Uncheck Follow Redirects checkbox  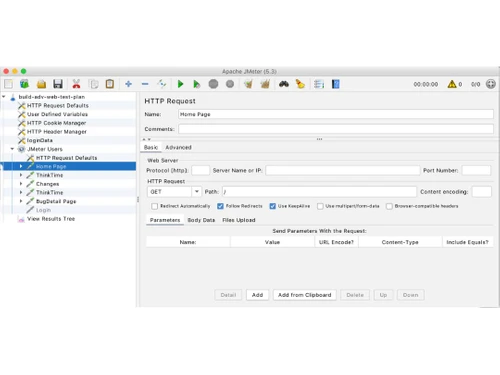coord(220,206)
